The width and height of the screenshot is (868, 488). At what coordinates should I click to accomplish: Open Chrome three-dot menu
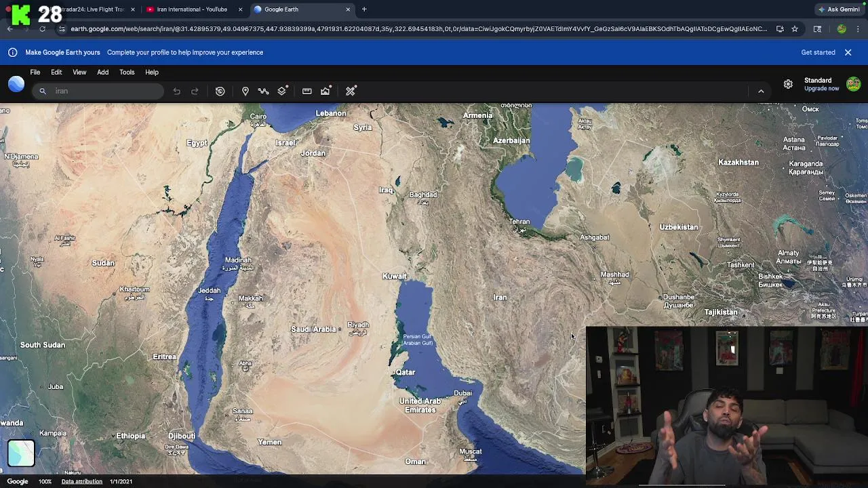[x=859, y=29]
